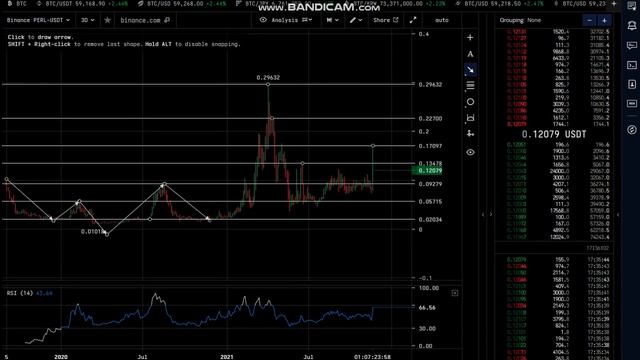This screenshot has width=640, height=360.
Task: Toggle the auto scale button
Action: [442, 20]
